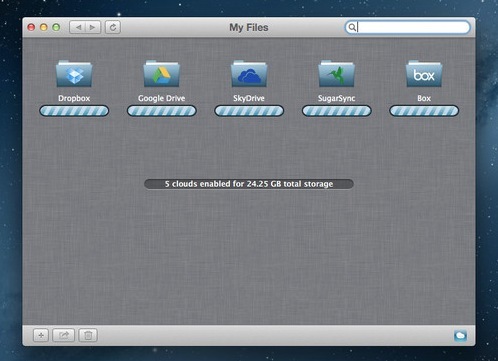Zoom window with green button
Image resolution: width=498 pixels, height=361 pixels.
tap(56, 27)
